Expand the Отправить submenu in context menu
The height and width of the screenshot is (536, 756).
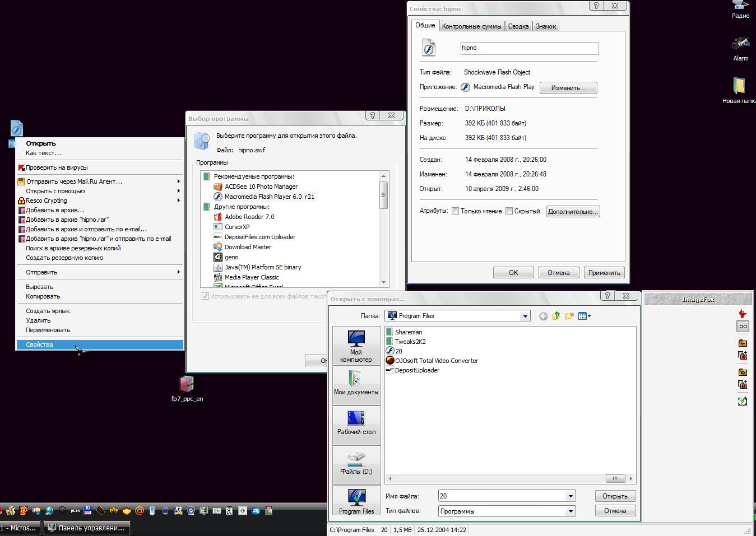coord(100,272)
